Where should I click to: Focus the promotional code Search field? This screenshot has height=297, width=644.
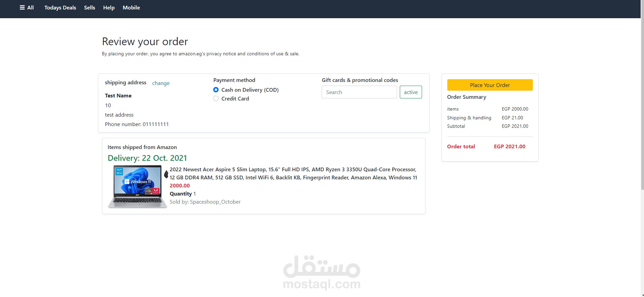(x=359, y=92)
